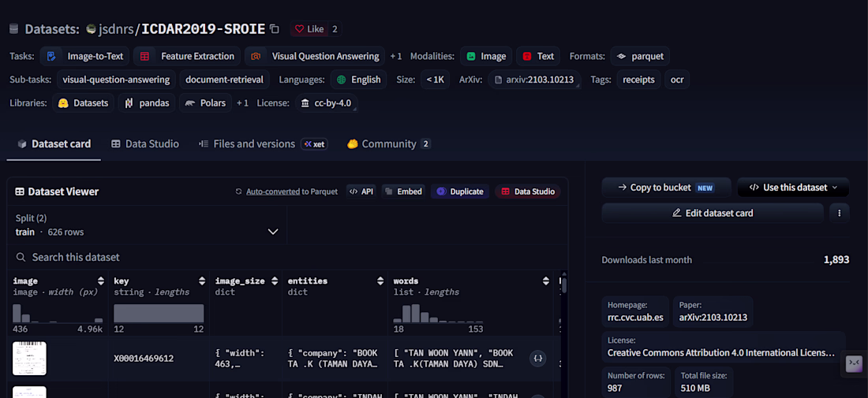This screenshot has height=398, width=868.
Task: Open the Creative Commons Attribution license link
Action: 720,352
